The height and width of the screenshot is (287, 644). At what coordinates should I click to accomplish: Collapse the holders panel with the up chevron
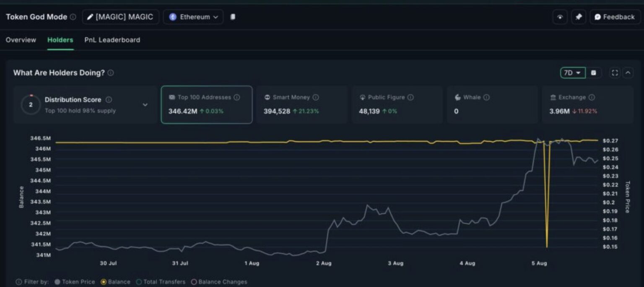click(x=628, y=73)
